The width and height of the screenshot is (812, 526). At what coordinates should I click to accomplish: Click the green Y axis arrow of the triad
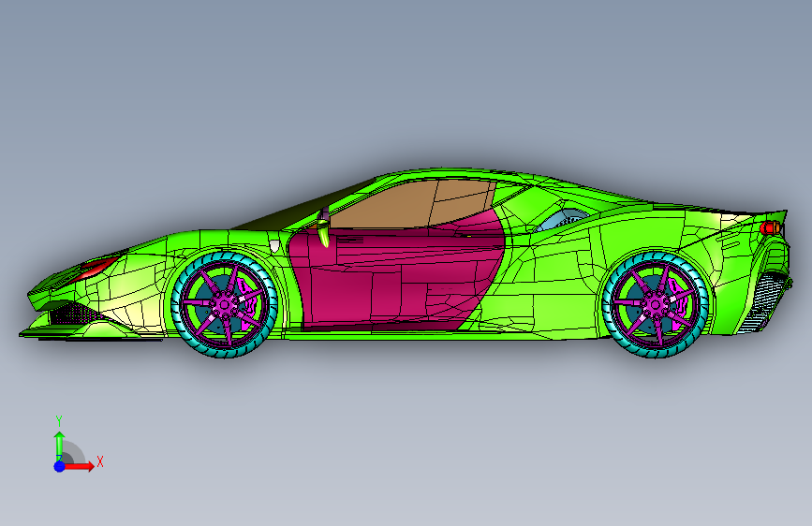point(59,445)
